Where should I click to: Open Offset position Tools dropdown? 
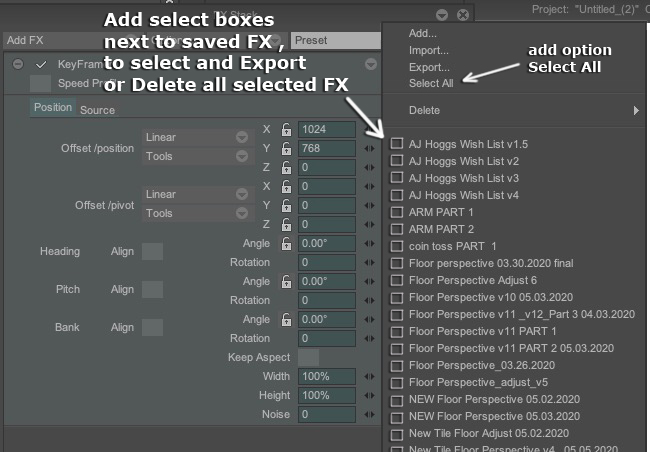[197, 156]
